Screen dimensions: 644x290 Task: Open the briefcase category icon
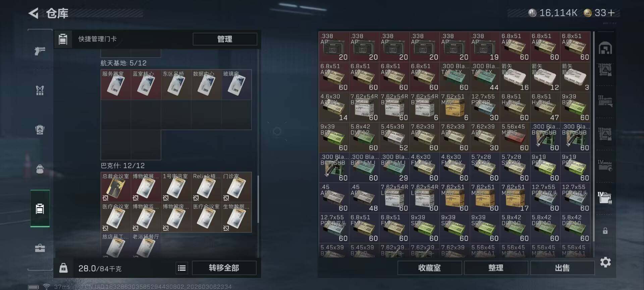[40, 248]
